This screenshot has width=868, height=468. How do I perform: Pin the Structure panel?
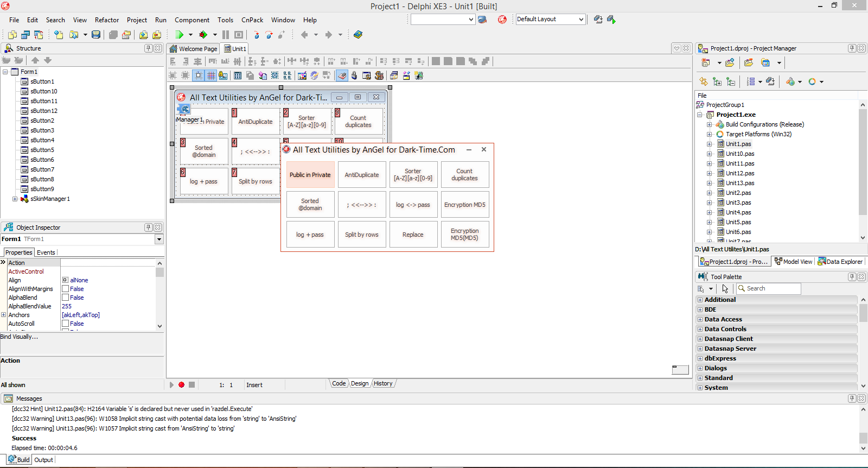coord(148,48)
